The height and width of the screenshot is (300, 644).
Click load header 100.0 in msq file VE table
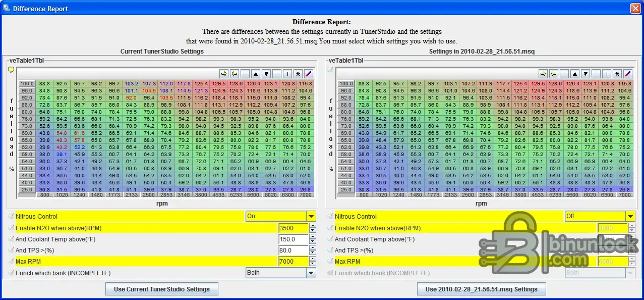pos(346,83)
